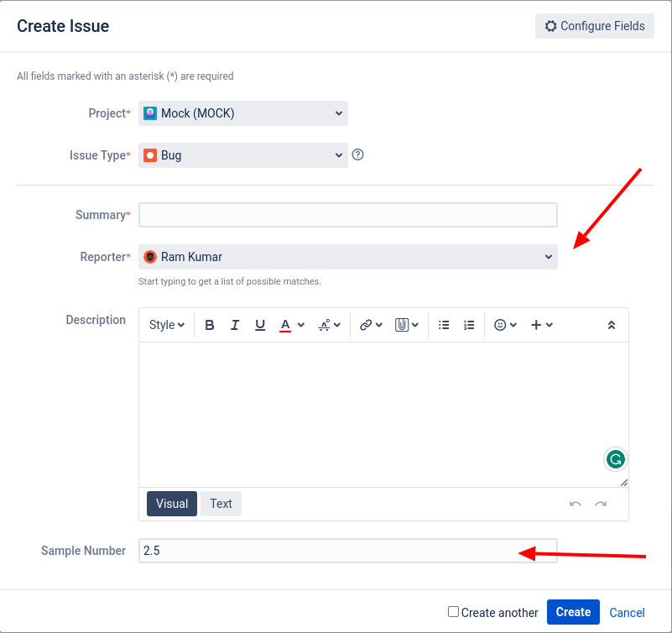Expand attachment options arrow
This screenshot has height=633, width=672.
414,325
